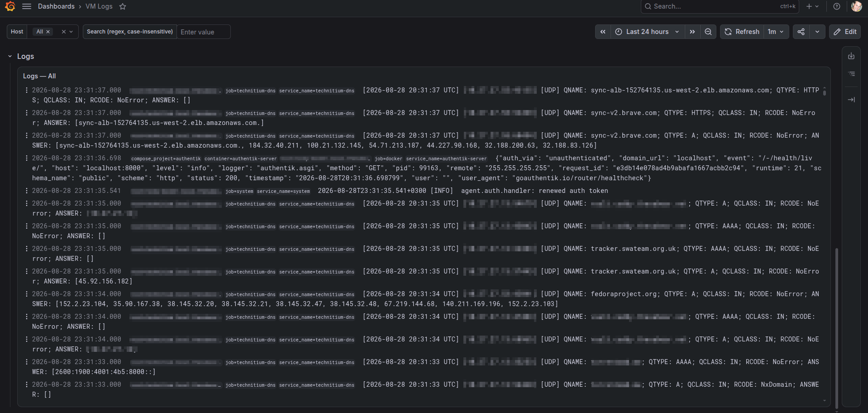Image resolution: width=868 pixels, height=413 pixels.
Task: Open the outline icon in right sidebar
Action: (851, 73)
